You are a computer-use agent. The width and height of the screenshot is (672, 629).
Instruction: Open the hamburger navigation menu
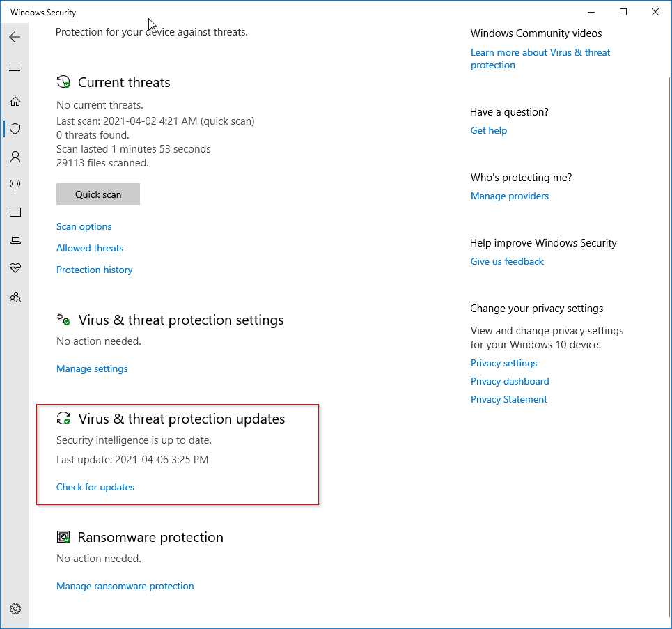point(15,68)
